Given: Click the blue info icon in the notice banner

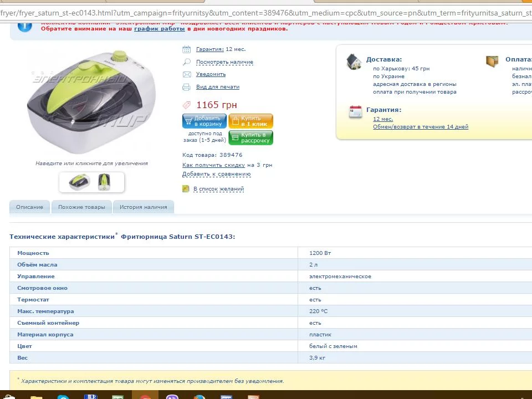Looking at the screenshot, I should click(x=24, y=27).
